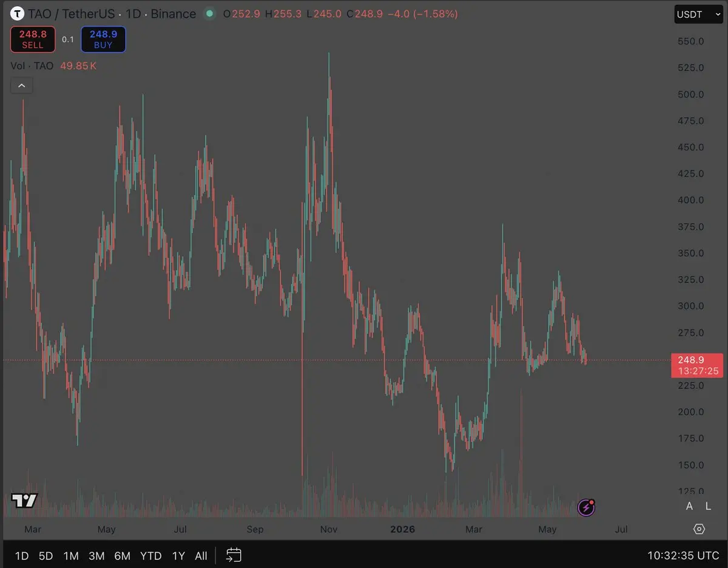
Task: Click the 248.9 BUY button
Action: 103,39
